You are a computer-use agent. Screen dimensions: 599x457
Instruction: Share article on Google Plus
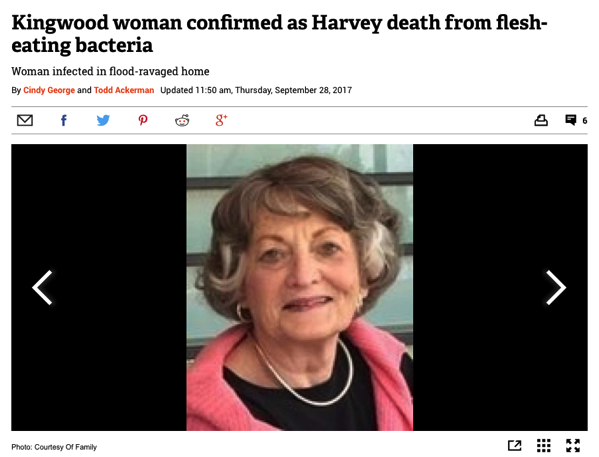221,120
